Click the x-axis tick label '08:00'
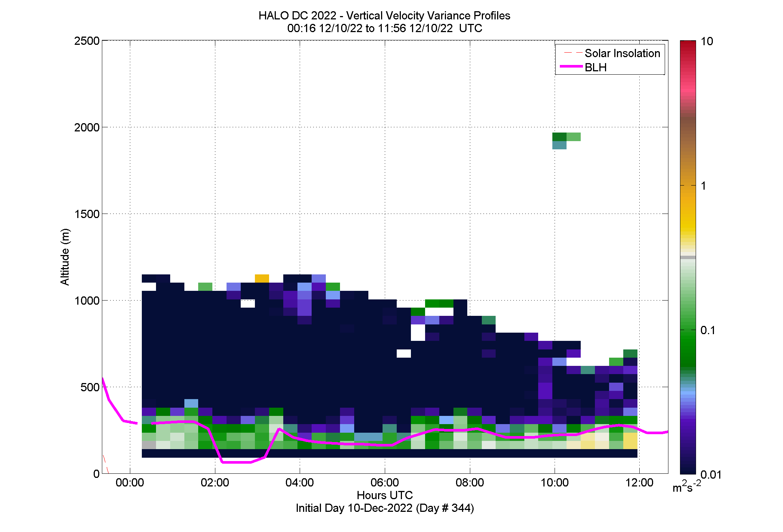 [470, 483]
